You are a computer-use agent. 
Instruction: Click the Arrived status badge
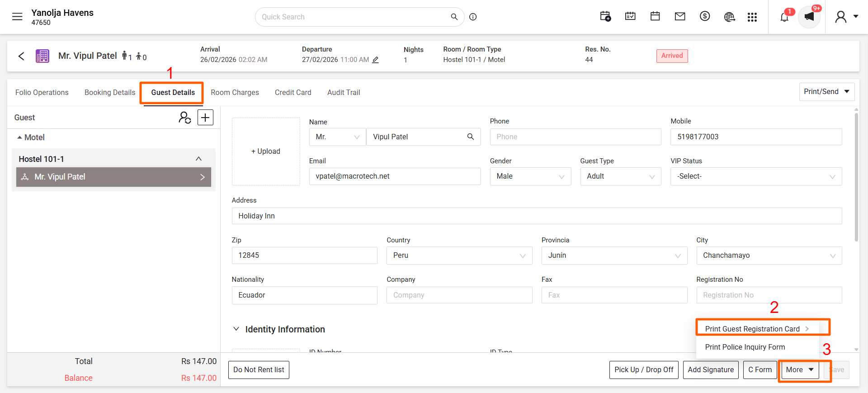coord(672,56)
